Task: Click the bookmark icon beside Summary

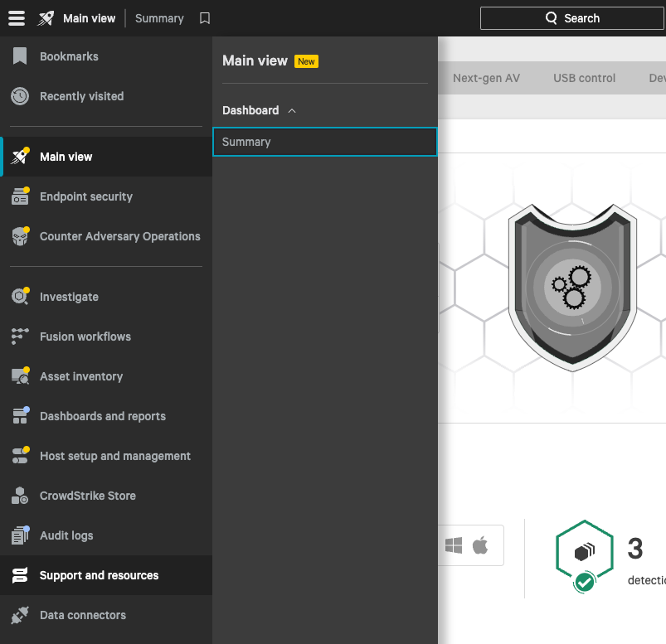Action: coord(205,18)
